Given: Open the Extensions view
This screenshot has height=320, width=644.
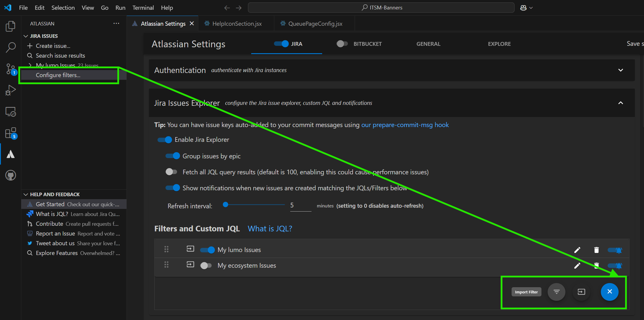Looking at the screenshot, I should point(10,133).
